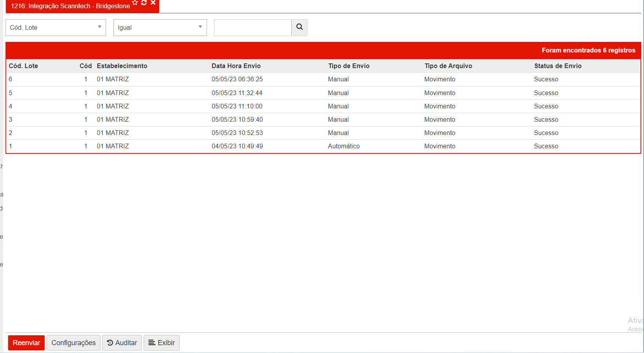Click the Cód. Lote dropdown arrow
Viewport: 644px width, 353px height.
tap(100, 27)
